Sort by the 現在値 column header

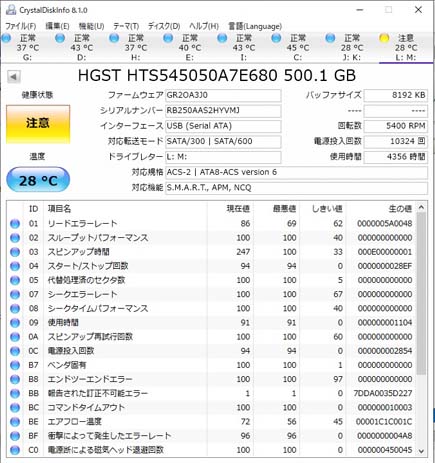231,209
